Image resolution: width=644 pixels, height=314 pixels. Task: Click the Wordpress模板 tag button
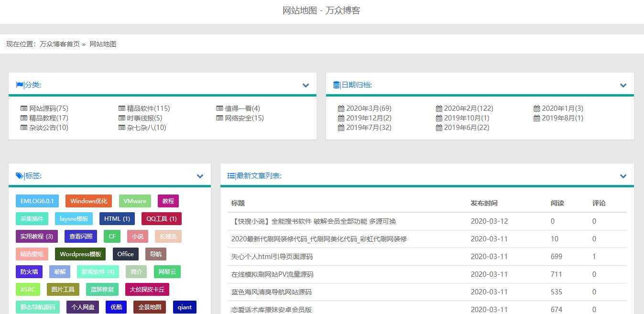(x=80, y=254)
